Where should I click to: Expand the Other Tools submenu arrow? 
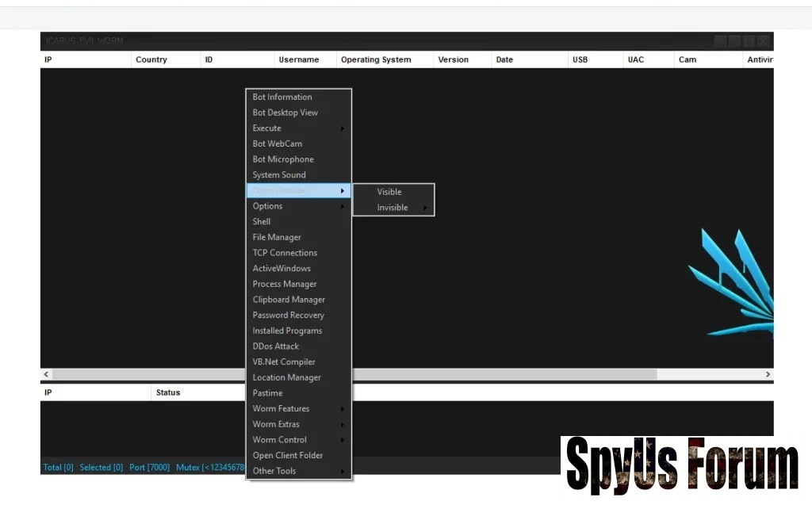343,471
